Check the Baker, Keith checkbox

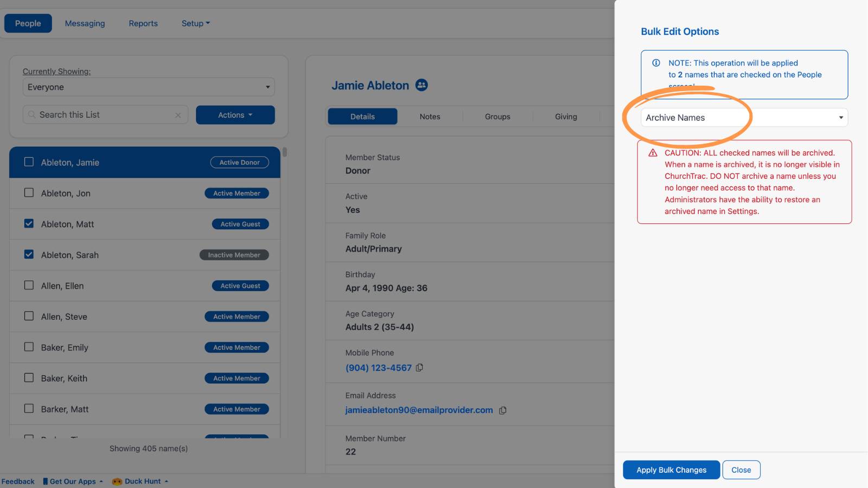(29, 378)
